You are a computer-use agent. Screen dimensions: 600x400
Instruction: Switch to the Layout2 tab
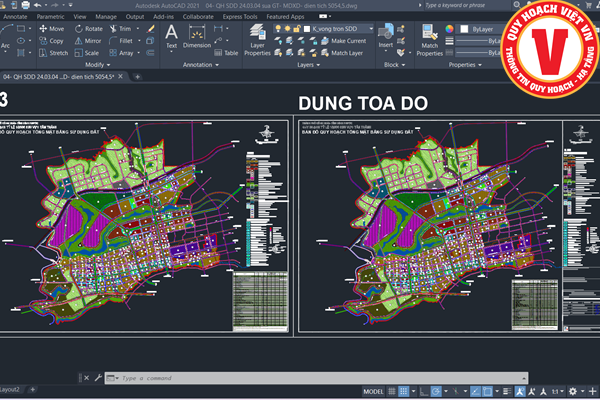tap(12, 389)
